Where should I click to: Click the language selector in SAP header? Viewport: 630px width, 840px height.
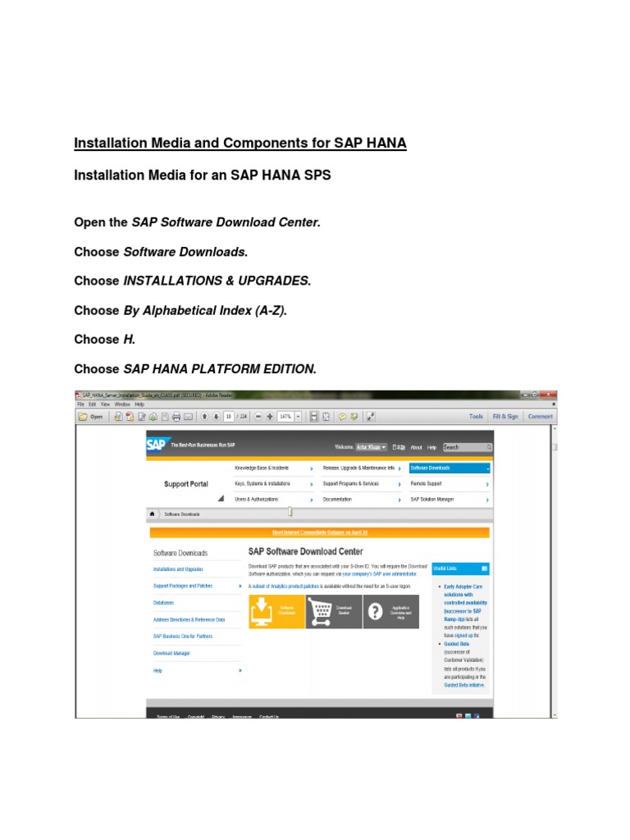pos(399,447)
